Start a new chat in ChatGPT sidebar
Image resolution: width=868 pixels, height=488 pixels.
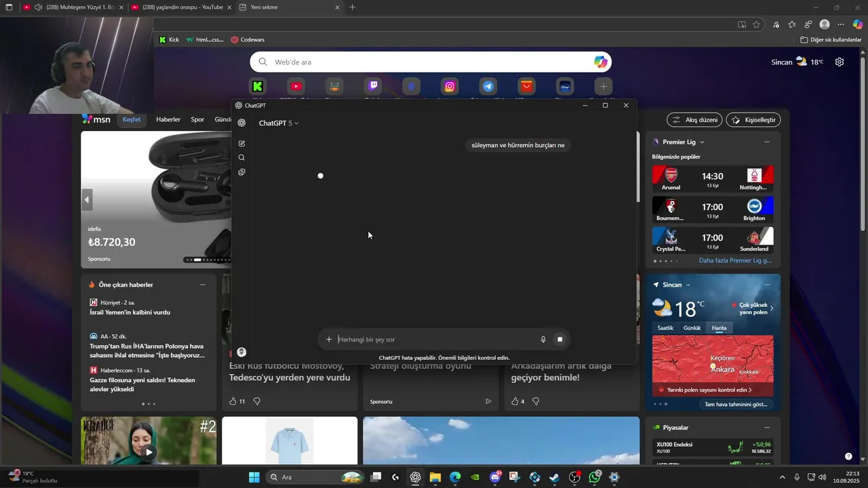[x=241, y=144]
